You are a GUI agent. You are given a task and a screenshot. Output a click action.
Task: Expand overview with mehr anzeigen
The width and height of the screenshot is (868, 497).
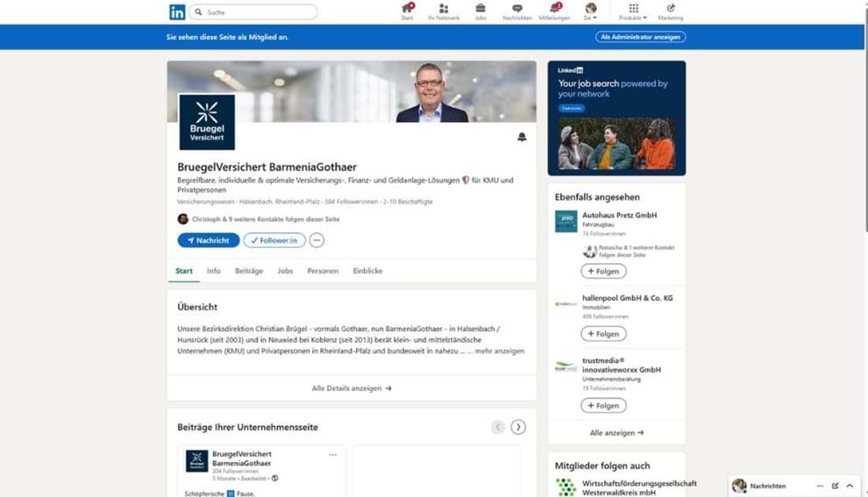[x=500, y=351]
